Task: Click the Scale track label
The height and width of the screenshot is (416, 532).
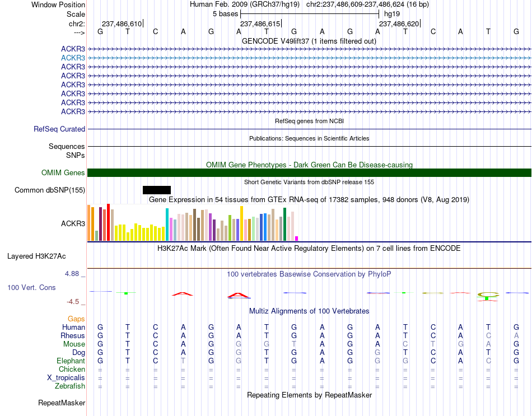Action: point(76,14)
